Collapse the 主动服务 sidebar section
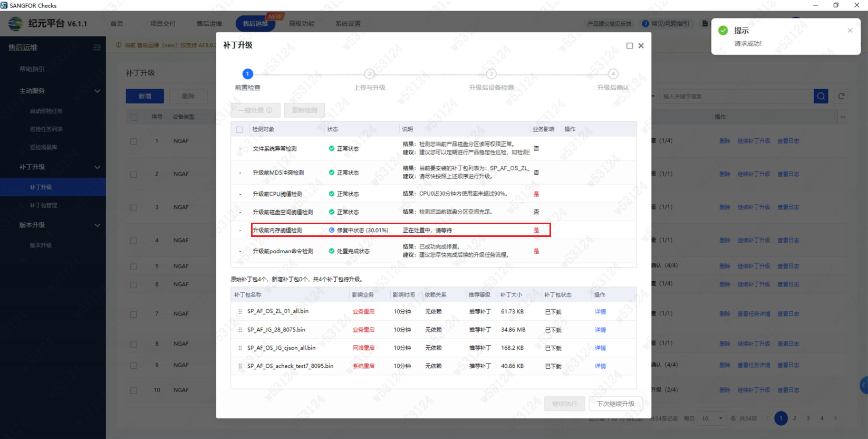Image resolution: width=868 pixels, height=439 pixels. click(97, 91)
